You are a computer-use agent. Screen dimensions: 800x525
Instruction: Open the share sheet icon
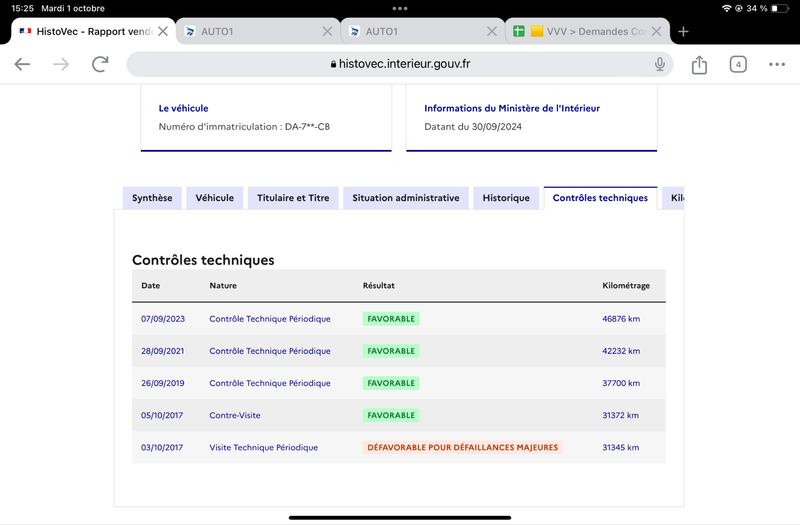699,65
